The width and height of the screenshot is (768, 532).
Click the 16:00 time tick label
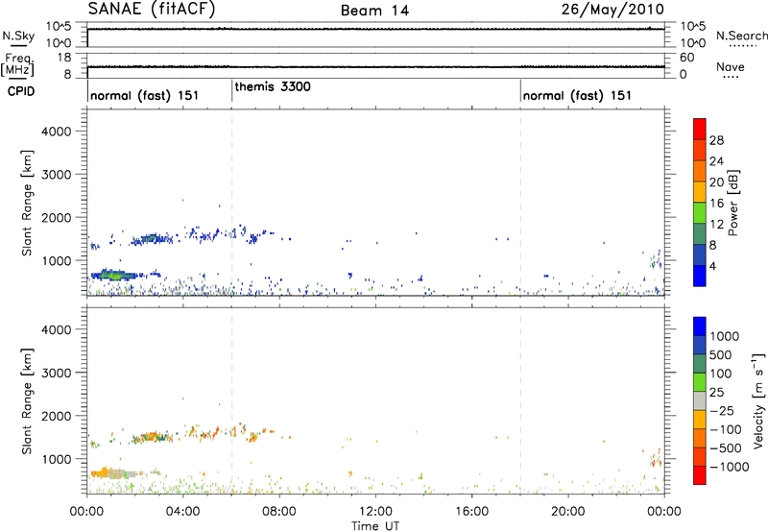[x=471, y=512]
